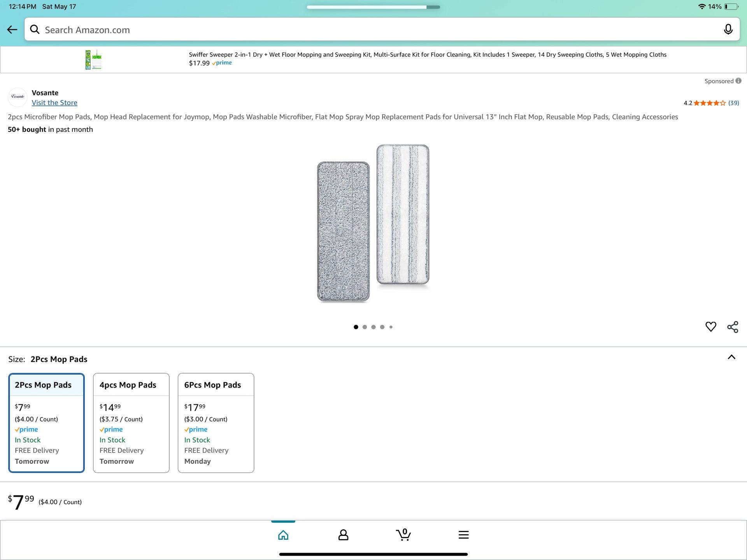747x560 pixels.
Task: Tap the 'Size: 2Pcs Mop Pads' label
Action: [x=48, y=359]
